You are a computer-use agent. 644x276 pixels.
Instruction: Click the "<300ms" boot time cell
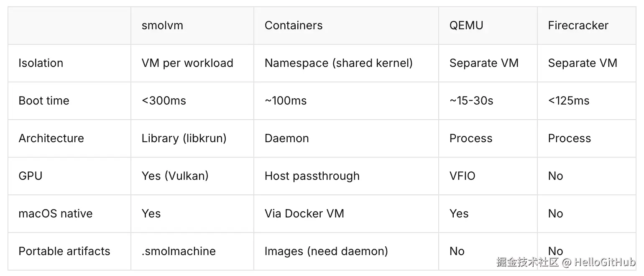164,101
